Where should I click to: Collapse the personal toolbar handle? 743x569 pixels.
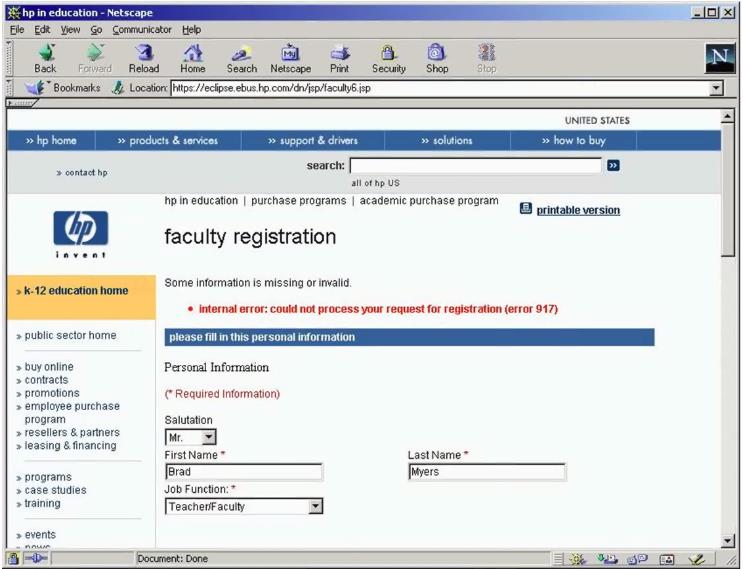(x=21, y=103)
